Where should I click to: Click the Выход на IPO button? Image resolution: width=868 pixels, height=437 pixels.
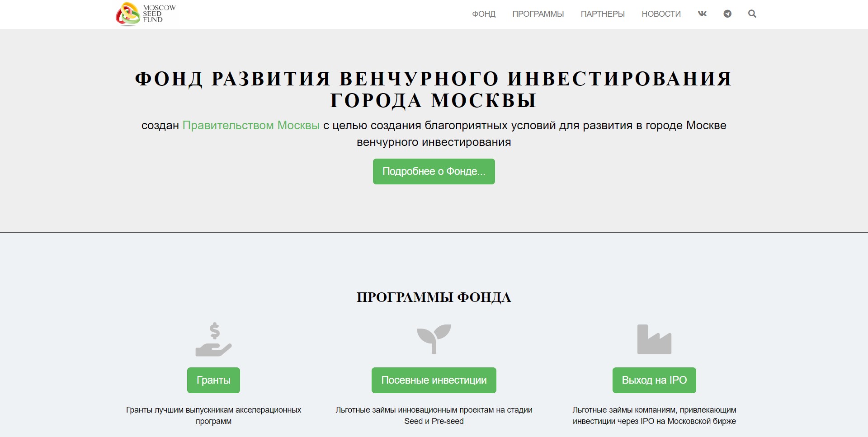[x=654, y=380]
